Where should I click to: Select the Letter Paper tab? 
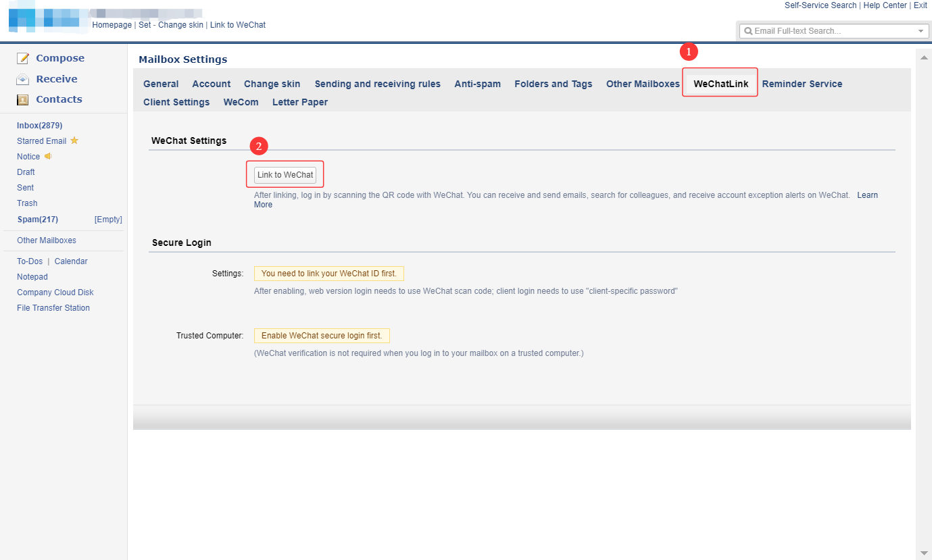[300, 102]
